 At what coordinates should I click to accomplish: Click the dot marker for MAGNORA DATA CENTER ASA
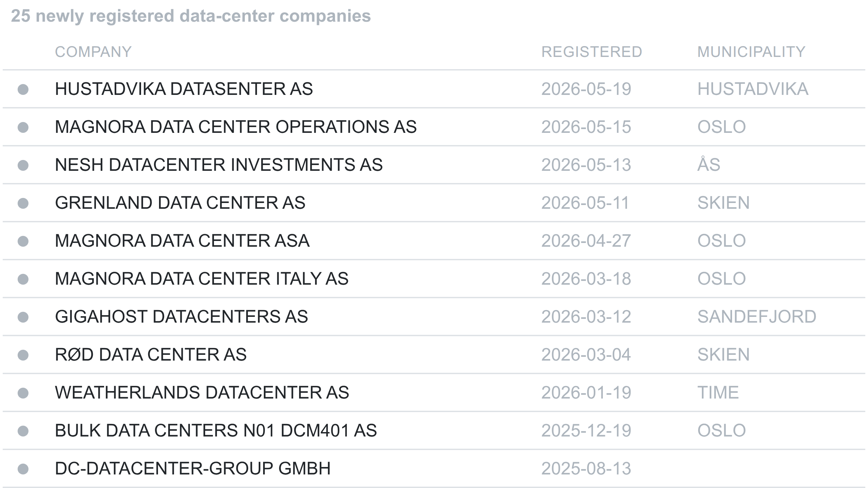(x=23, y=241)
